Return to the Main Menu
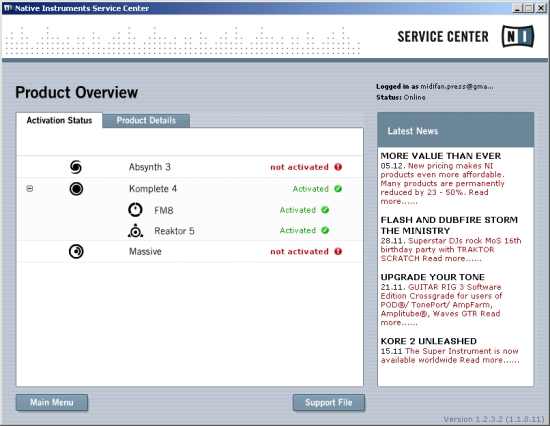Screen dimensions: 550x426 coord(52,402)
